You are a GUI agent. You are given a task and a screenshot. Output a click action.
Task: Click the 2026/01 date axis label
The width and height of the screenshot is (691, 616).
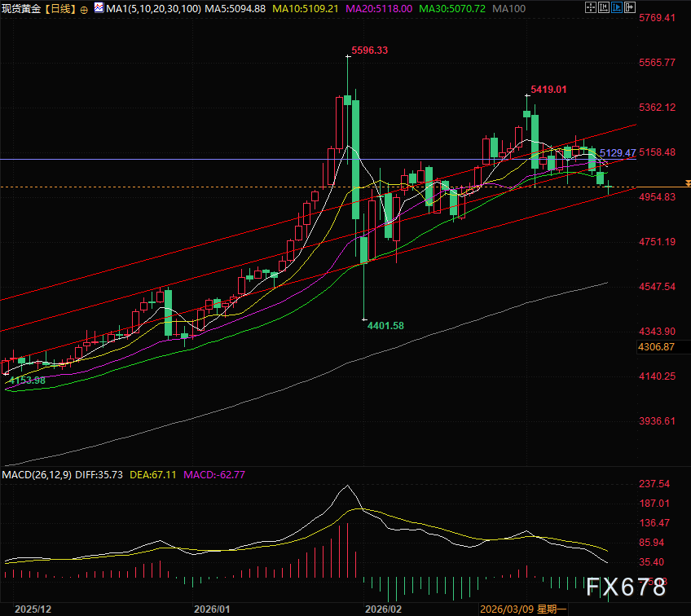point(212,609)
